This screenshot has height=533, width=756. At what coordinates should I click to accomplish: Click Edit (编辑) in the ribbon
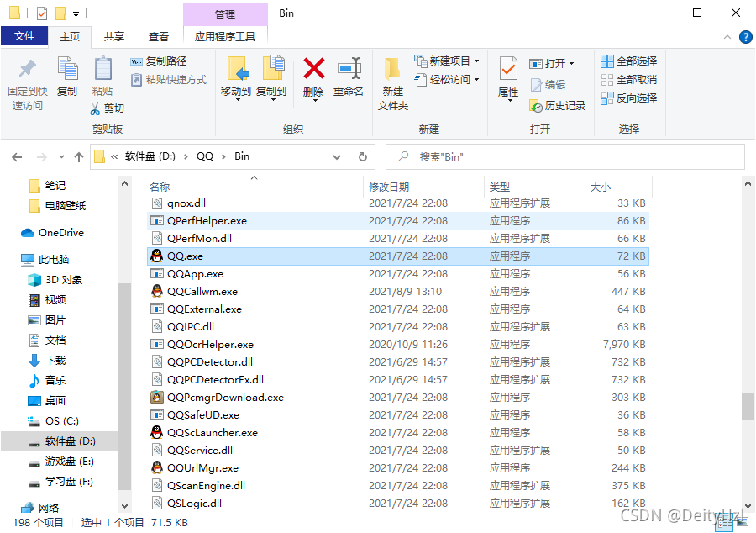[x=549, y=85]
